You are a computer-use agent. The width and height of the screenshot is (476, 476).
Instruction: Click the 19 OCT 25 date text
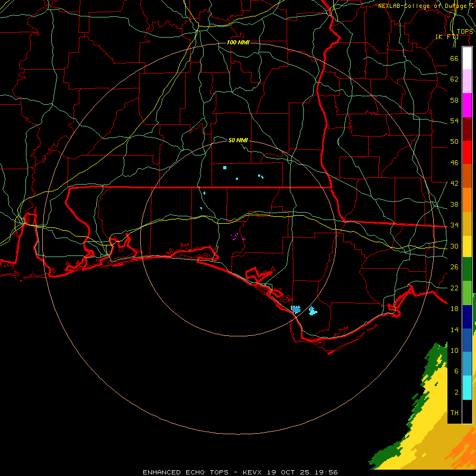(x=288, y=472)
